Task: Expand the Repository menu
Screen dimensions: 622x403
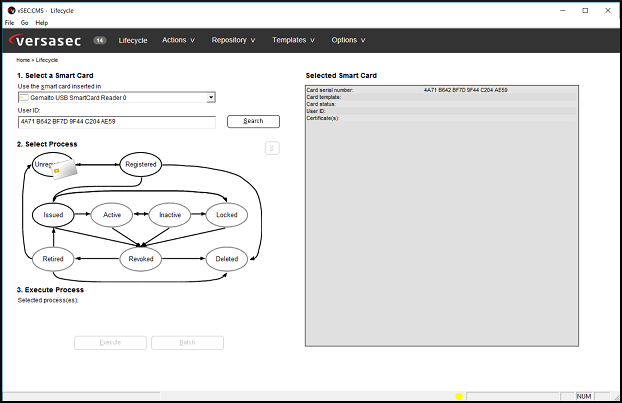Action: point(233,40)
